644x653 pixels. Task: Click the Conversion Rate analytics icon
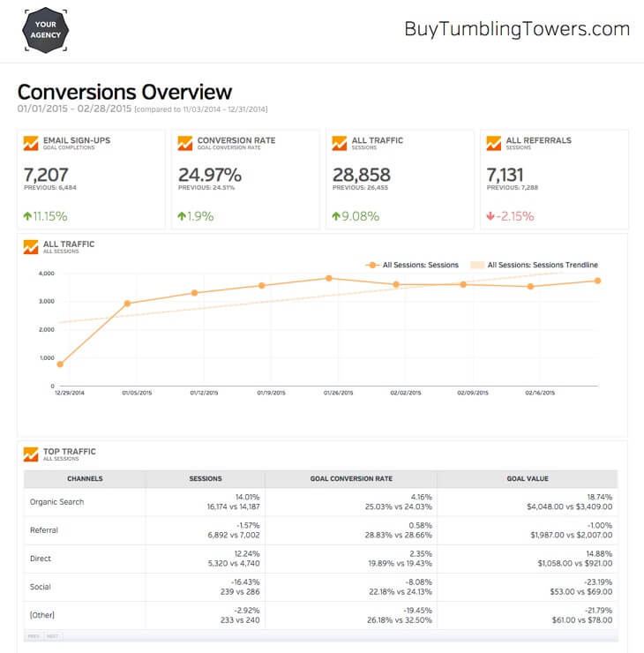[x=185, y=143]
